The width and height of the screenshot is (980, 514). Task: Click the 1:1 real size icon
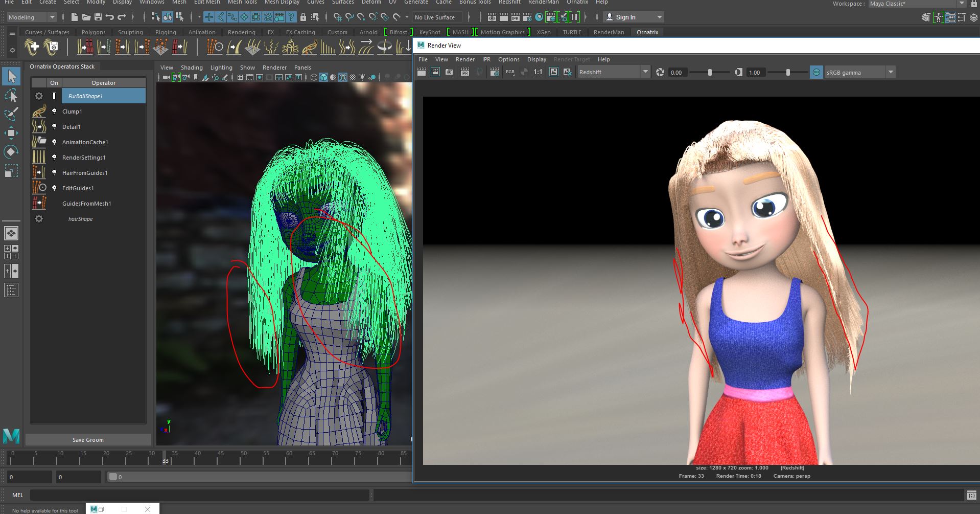538,72
